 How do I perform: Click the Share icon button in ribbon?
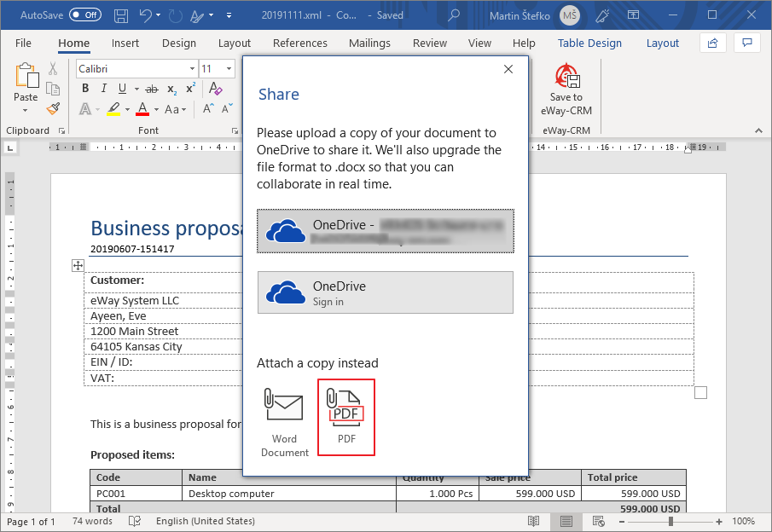[x=712, y=43]
